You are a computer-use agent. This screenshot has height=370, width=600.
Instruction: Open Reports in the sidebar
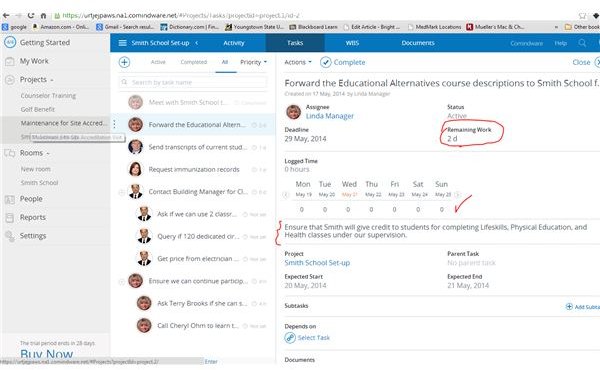pos(33,217)
